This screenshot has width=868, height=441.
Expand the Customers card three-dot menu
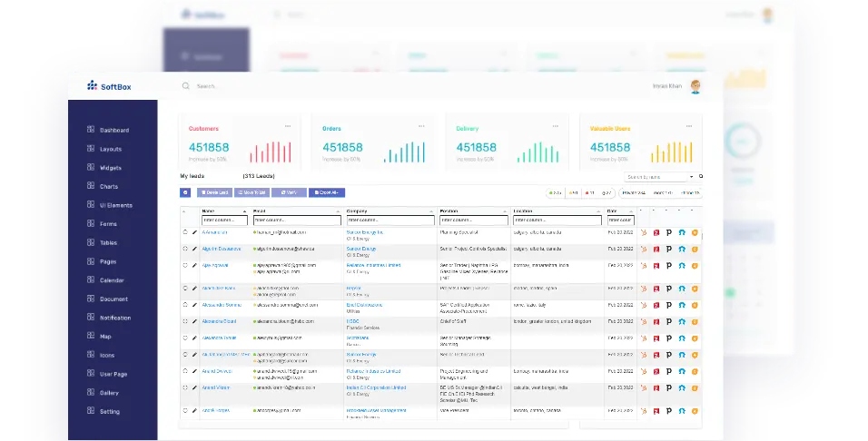tap(288, 126)
